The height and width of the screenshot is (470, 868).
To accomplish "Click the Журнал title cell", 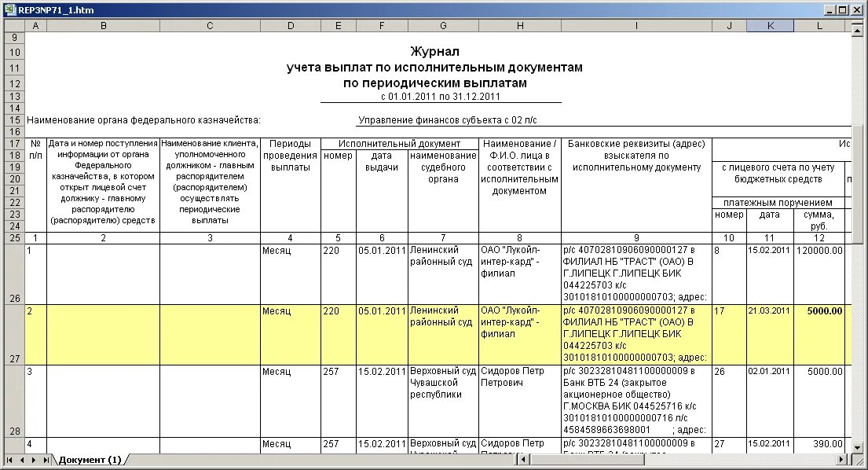I will pos(434,52).
